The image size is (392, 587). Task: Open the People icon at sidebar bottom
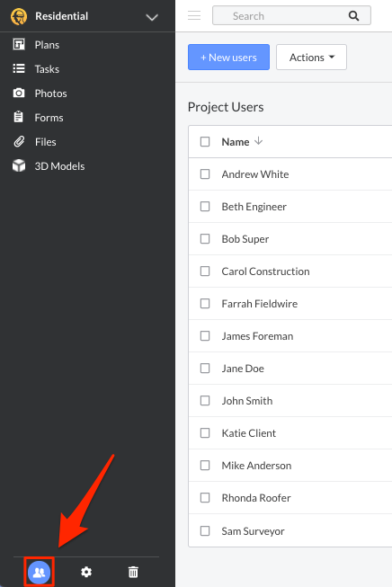pyautogui.click(x=39, y=572)
